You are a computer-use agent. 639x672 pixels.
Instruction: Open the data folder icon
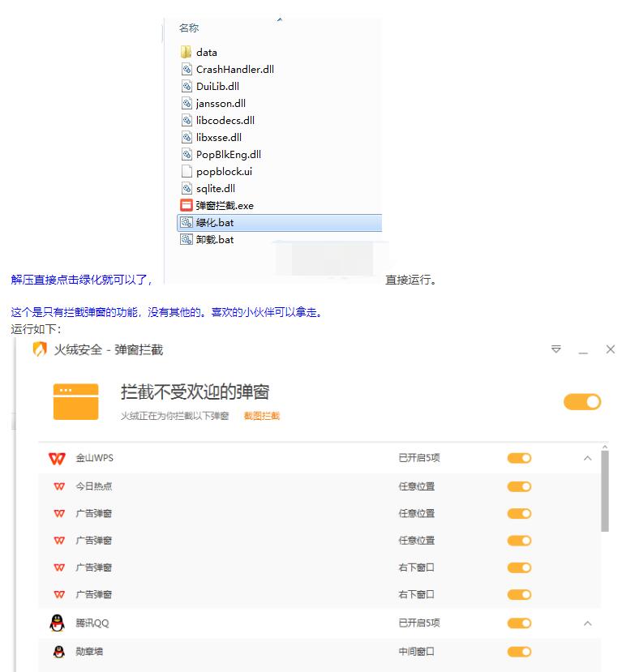(187, 53)
